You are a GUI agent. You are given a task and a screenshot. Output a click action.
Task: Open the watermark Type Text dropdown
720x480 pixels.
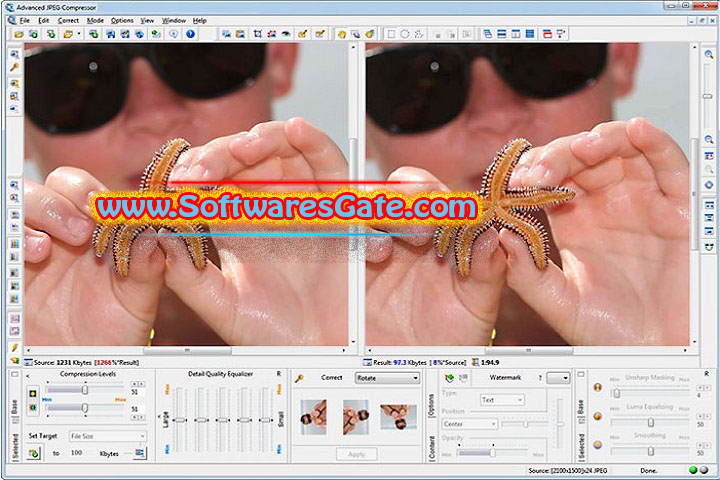coord(502,400)
